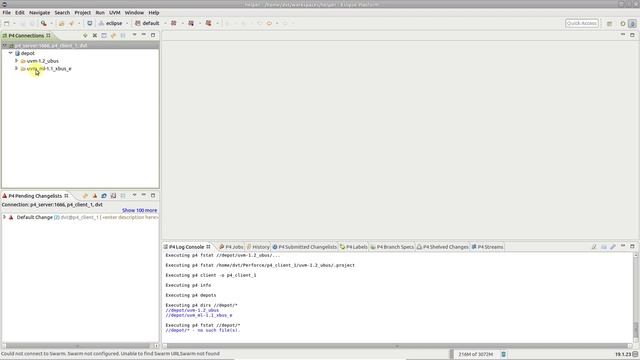Screen dimensions: 640x360
Task: Collapse the depot tree node
Action: (x=11, y=53)
